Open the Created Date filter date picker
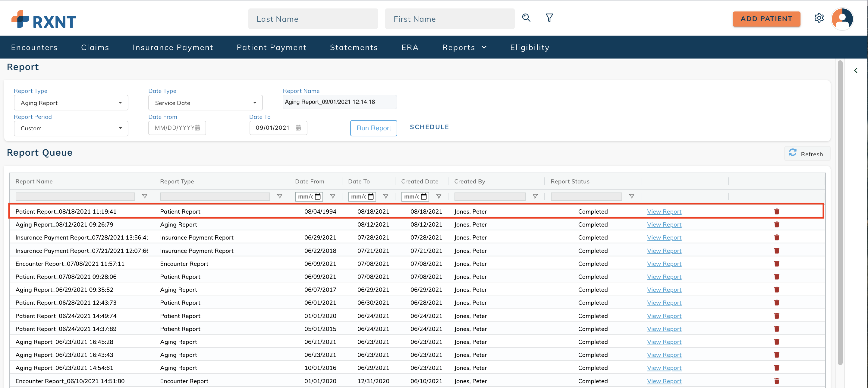Screen dimensions: 868x388 [424, 196]
